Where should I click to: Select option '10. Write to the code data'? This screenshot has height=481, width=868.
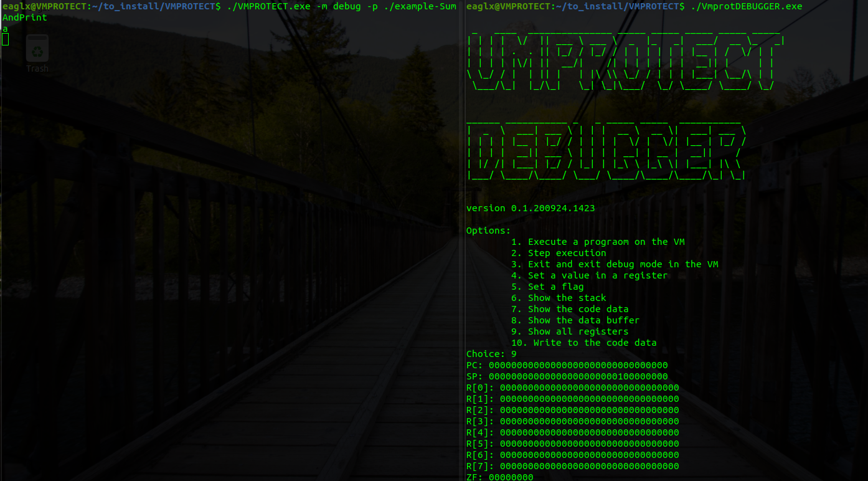coord(583,343)
